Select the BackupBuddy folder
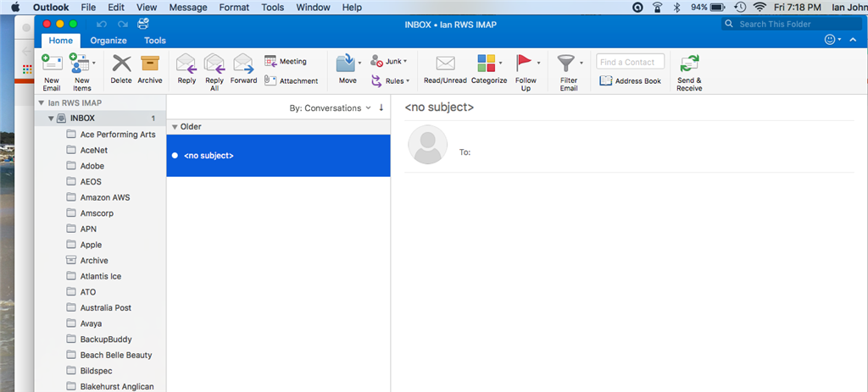Viewport: 868px width, 392px height. pos(100,340)
